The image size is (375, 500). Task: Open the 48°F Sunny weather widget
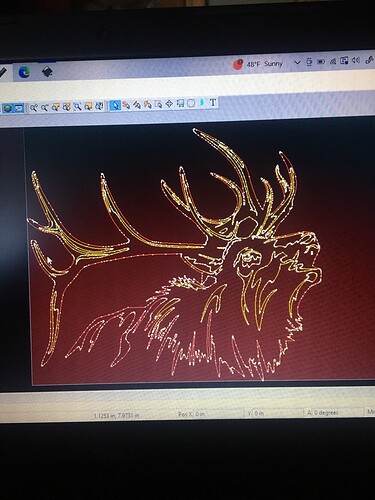tap(258, 64)
